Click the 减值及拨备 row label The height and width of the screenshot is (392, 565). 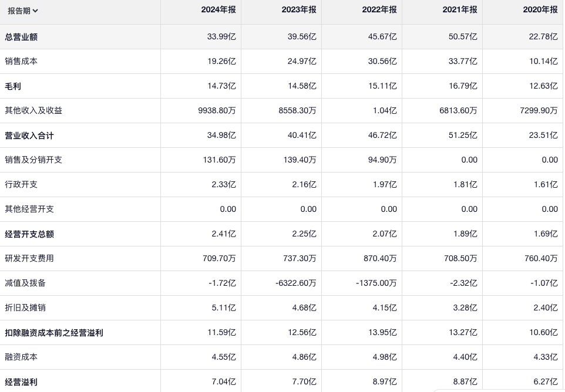pyautogui.click(x=25, y=283)
